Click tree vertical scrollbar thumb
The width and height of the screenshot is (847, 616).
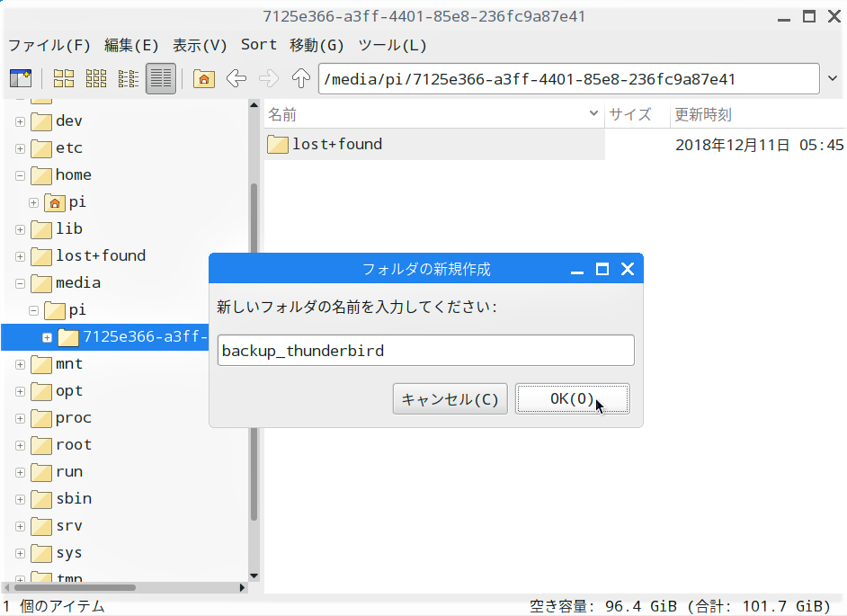(x=254, y=352)
